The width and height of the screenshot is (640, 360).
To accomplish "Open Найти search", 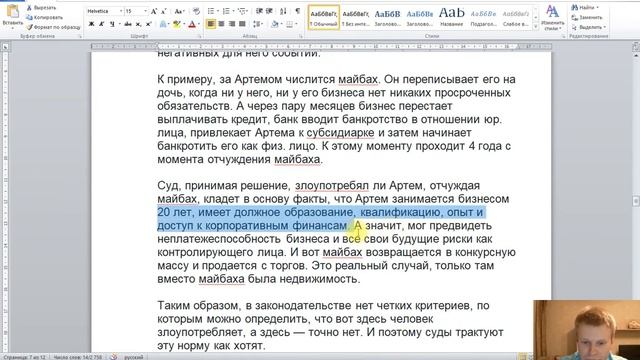I will click(585, 7).
